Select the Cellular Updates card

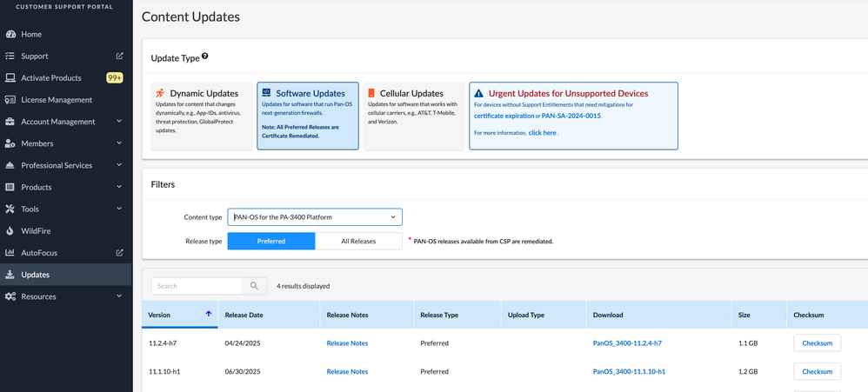(x=414, y=116)
